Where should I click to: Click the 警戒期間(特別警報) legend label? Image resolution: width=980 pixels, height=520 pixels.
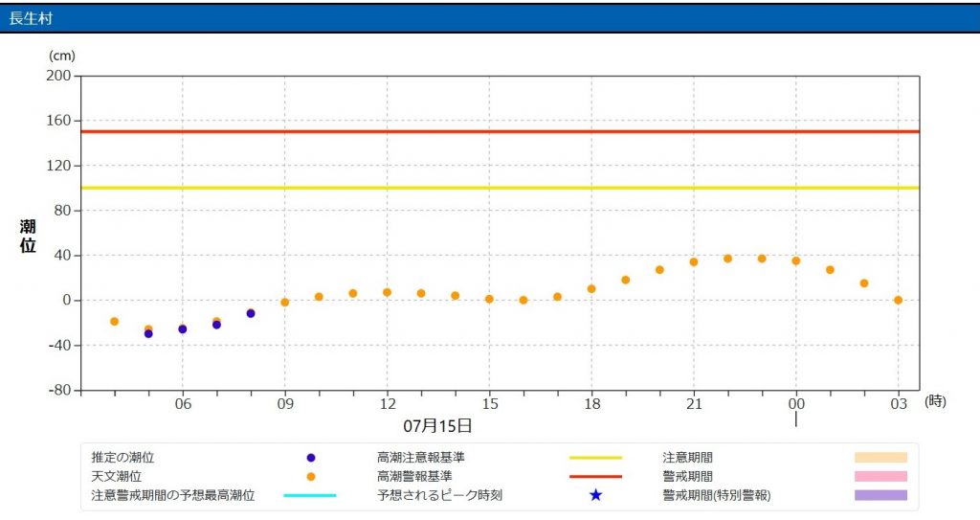point(716,495)
